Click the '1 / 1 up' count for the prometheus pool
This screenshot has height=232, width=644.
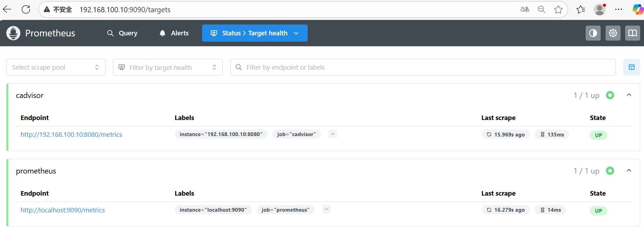[586, 171]
